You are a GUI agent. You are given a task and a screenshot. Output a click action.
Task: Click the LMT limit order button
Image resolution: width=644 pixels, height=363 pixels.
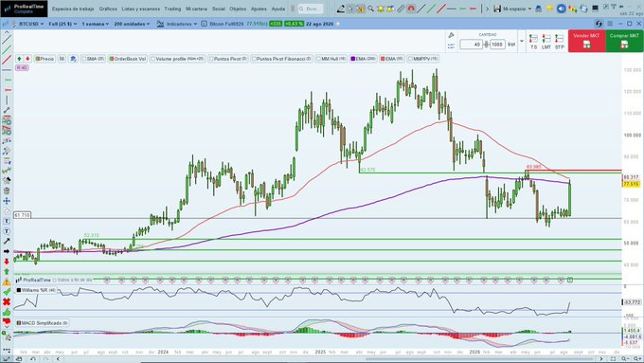pyautogui.click(x=546, y=42)
